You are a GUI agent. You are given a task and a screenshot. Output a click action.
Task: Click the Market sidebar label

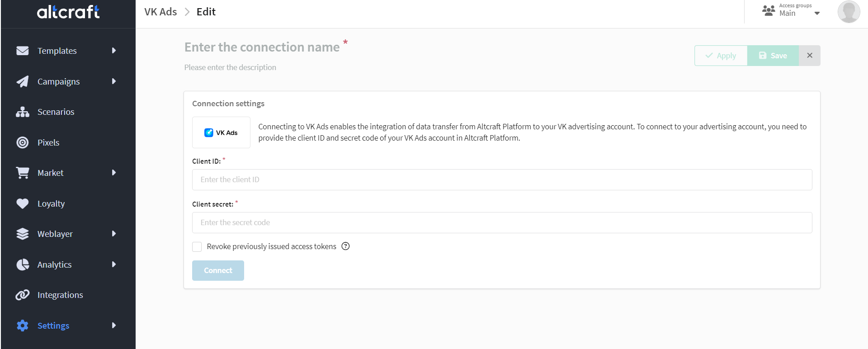(x=51, y=173)
